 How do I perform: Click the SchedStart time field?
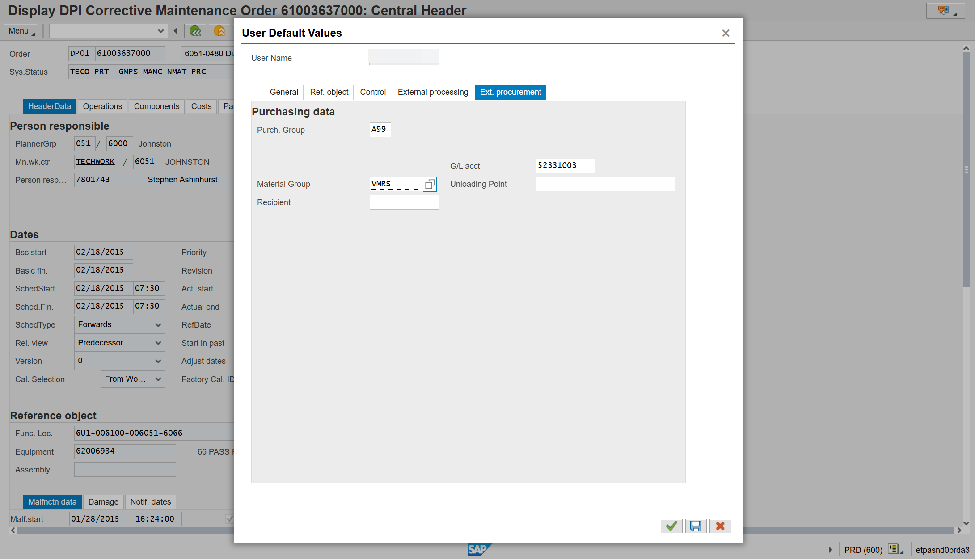tap(149, 288)
